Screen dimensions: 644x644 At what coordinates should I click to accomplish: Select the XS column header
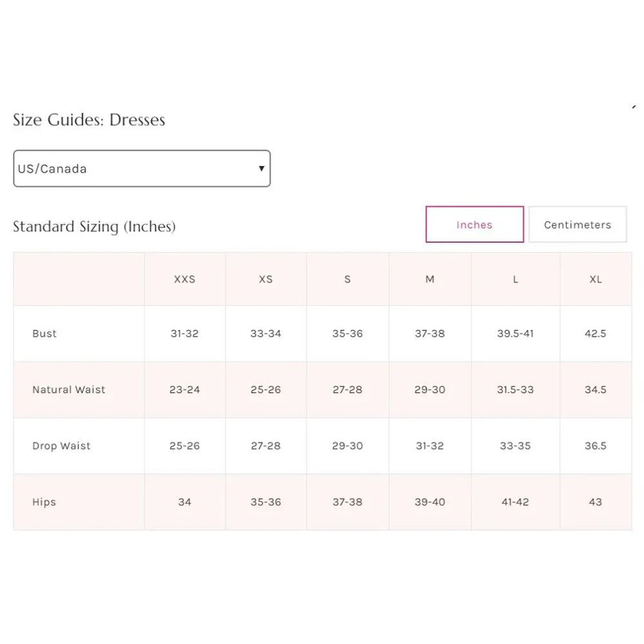(265, 279)
